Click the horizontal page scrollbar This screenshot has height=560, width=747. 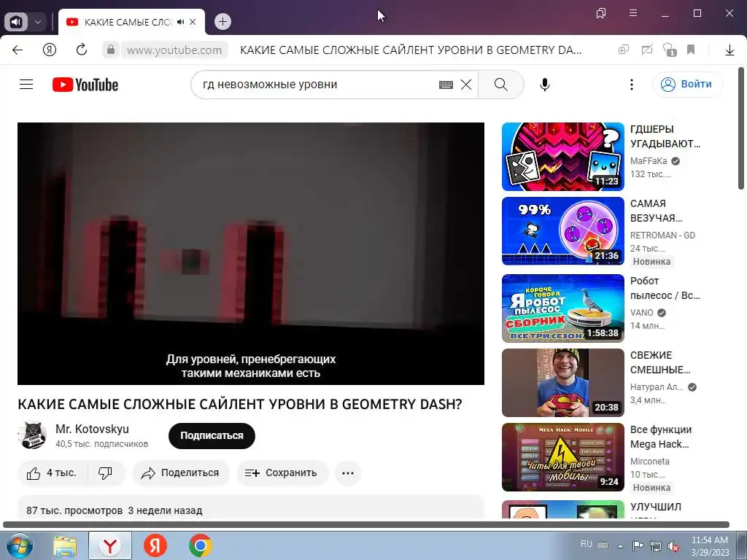pyautogui.click(x=366, y=525)
